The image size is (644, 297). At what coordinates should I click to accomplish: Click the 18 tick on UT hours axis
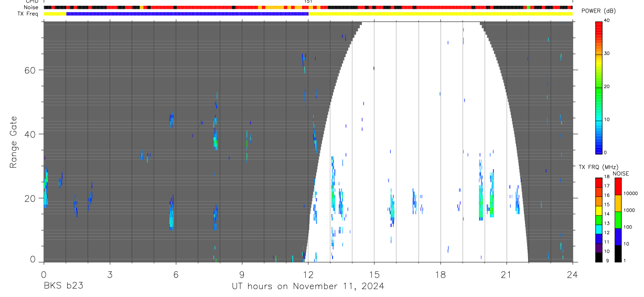(441, 274)
